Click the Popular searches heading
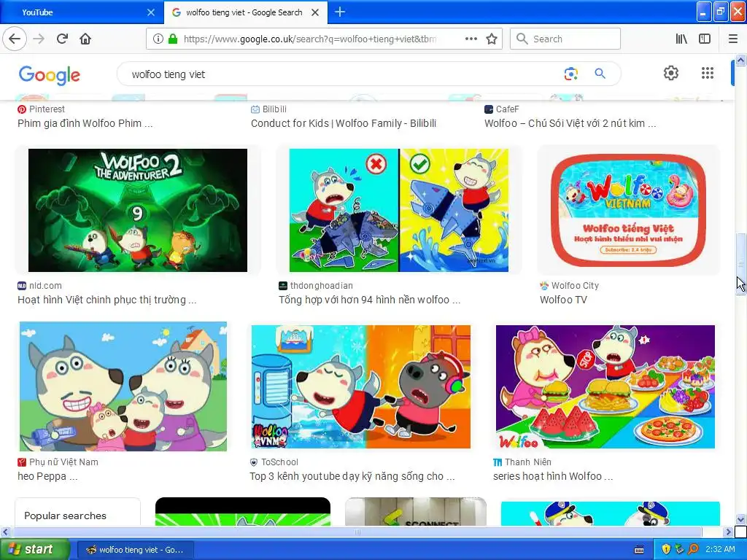Screen dimensions: 747x560 coord(65,516)
